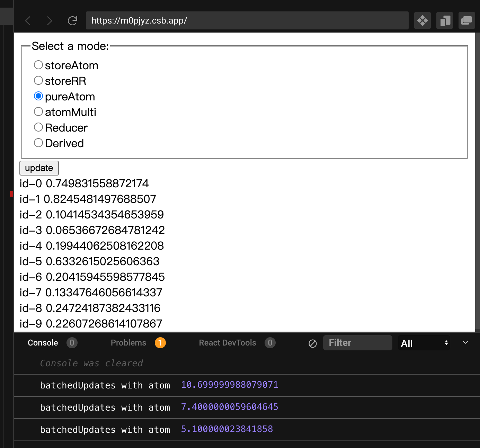Clear the console with the ban icon
This screenshot has width=480, height=448.
coord(312,343)
